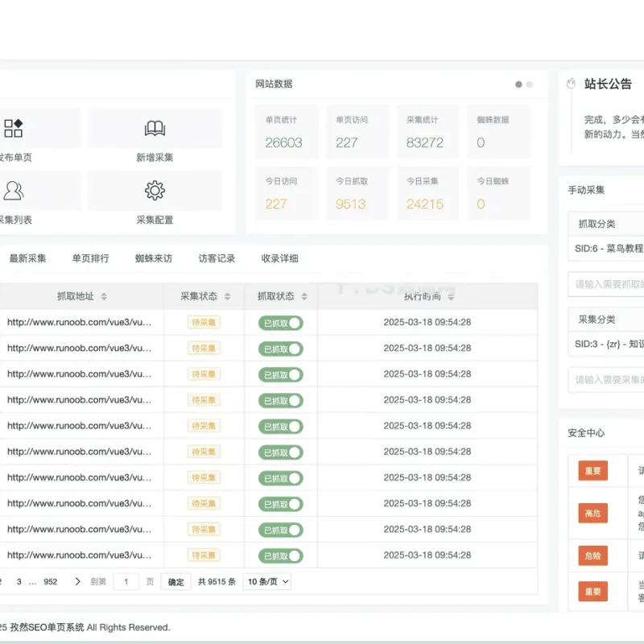
Task: Click the 今日采集 24215 stat card
Action: pyautogui.click(x=428, y=193)
